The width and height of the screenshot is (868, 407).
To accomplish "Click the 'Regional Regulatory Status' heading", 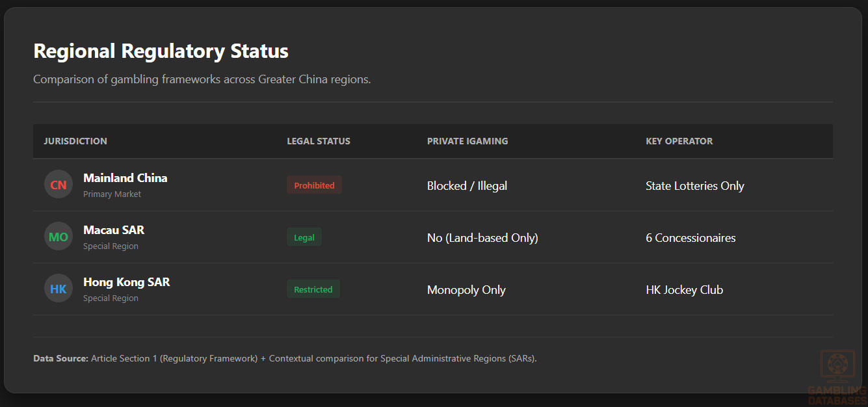I will point(161,51).
